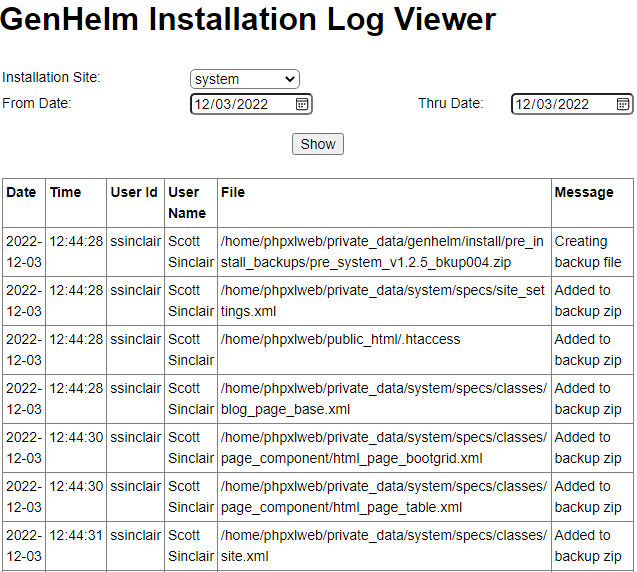Image resolution: width=637 pixels, height=572 pixels.
Task: Click into the Thru Date field
Action: tap(560, 104)
